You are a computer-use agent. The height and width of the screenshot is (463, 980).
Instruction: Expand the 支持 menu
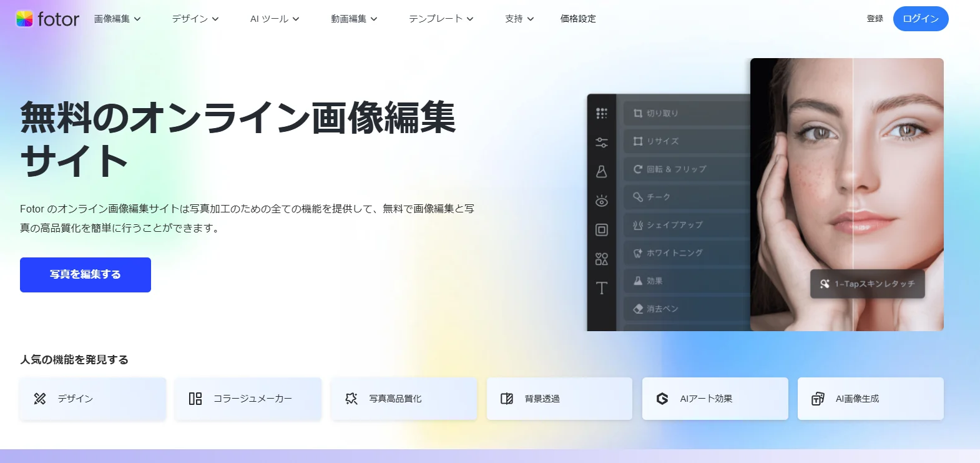point(519,19)
